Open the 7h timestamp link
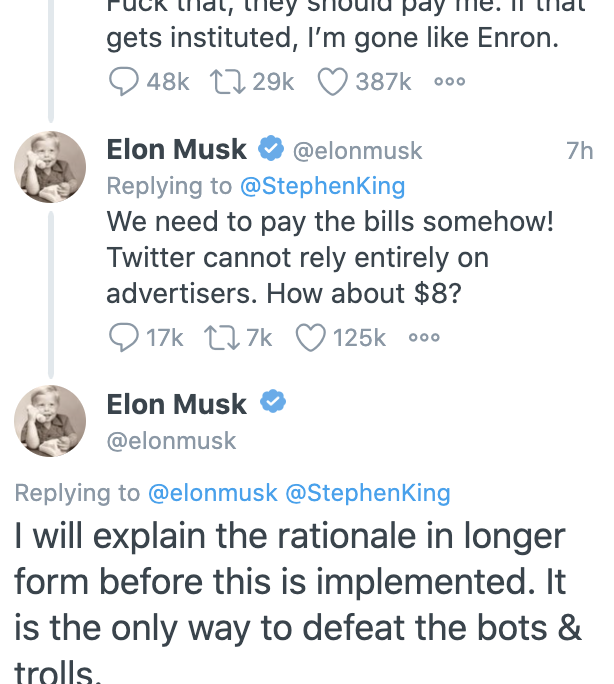614x684 pixels. pos(579,151)
